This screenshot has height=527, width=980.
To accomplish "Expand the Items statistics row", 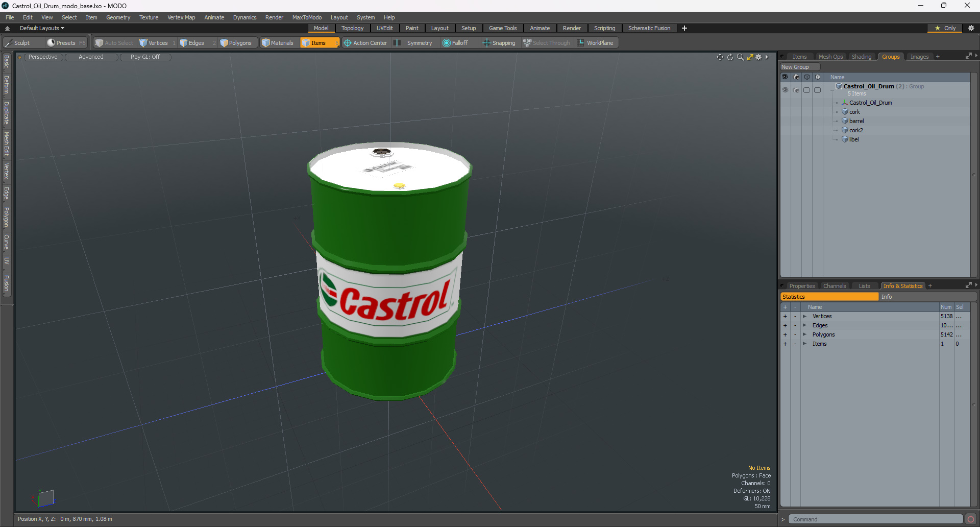I will pyautogui.click(x=804, y=344).
